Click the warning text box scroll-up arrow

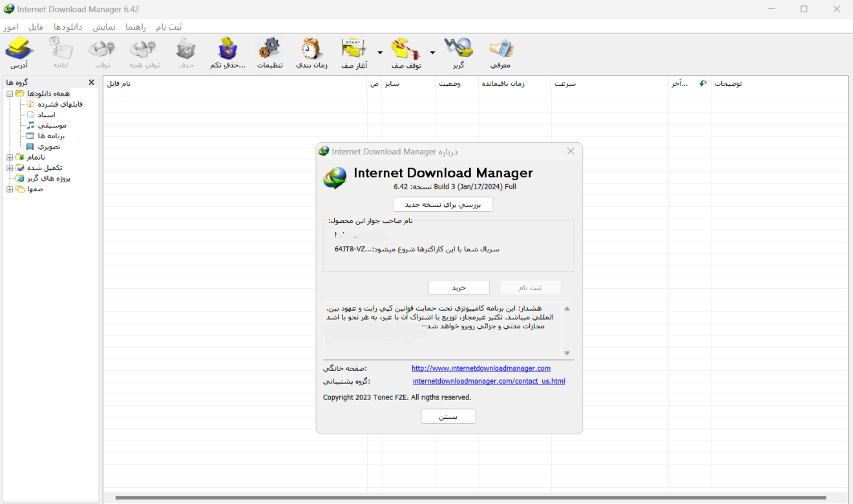click(x=567, y=308)
